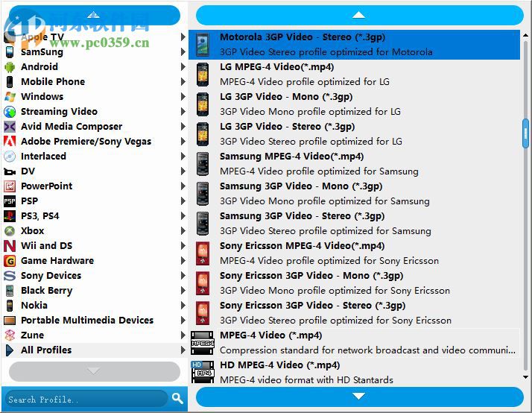Expand the Android submenu arrow
532x413 pixels.
pos(183,67)
